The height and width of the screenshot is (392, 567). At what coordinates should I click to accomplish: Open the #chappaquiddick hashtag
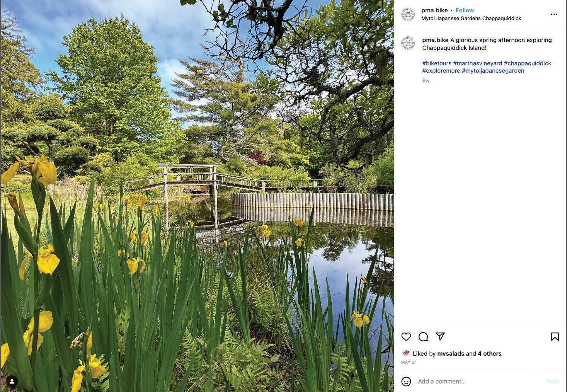pos(528,63)
